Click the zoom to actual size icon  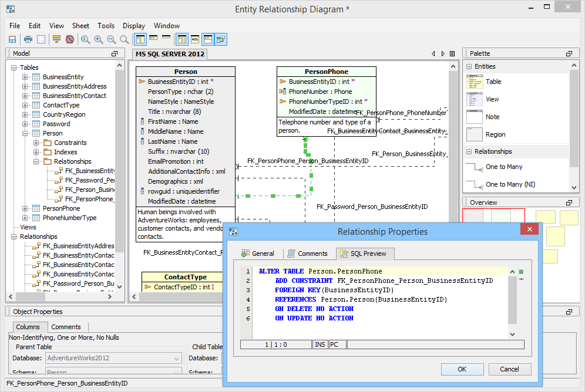85,39
